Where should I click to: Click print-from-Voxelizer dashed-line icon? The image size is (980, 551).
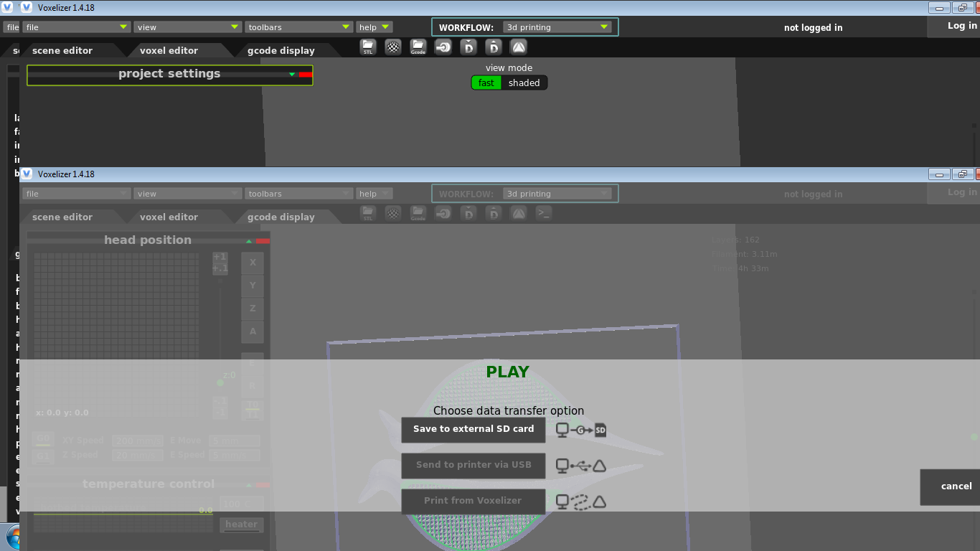(581, 501)
